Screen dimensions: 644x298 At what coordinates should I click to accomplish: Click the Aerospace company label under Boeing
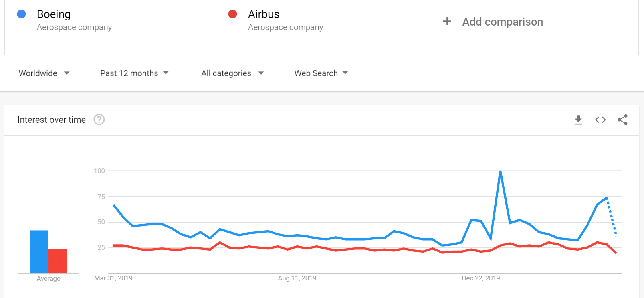74,27
